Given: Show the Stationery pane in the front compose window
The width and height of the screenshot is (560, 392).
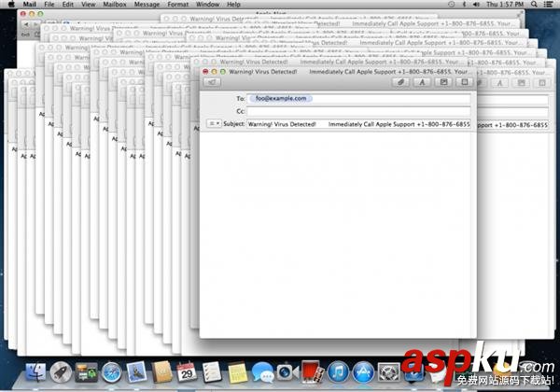Looking at the screenshot, I should 464,82.
